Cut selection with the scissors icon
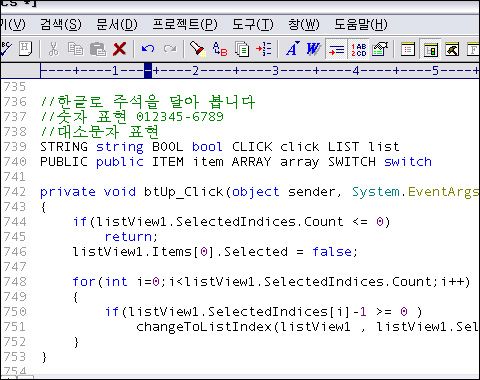480x380 pixels. coord(53,49)
